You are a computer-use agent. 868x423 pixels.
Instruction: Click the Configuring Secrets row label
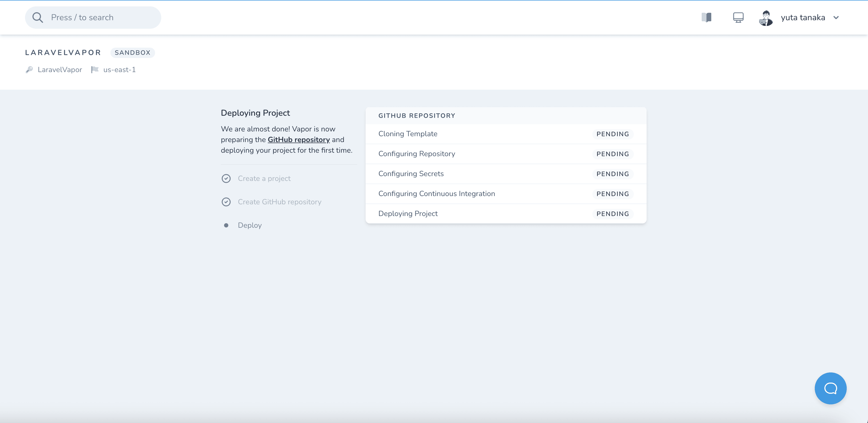(411, 174)
